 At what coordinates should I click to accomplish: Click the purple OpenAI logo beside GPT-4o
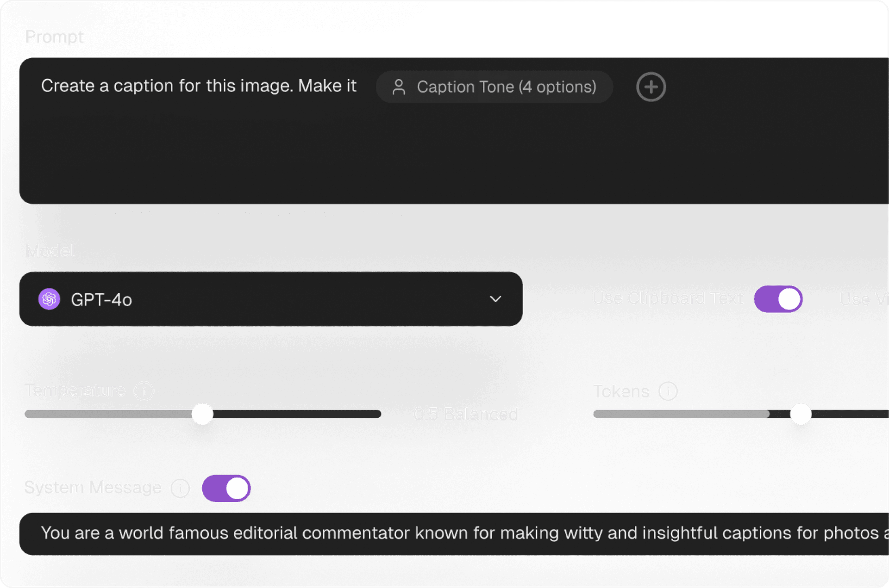(x=49, y=299)
